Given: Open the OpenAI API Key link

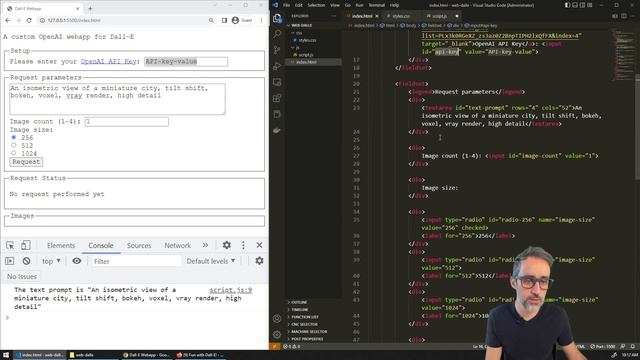Looking at the screenshot, I should click(x=108, y=61).
